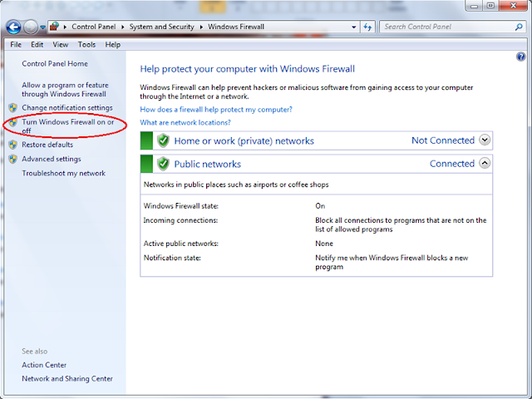Open How does a firewall help protect link
Image resolution: width=532 pixels, height=399 pixels.
click(x=216, y=109)
